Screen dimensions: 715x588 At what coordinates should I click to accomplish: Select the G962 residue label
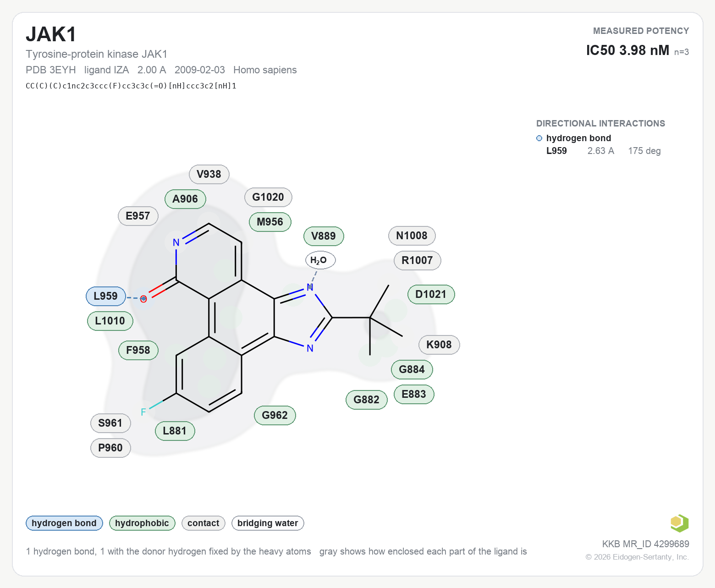(x=275, y=415)
